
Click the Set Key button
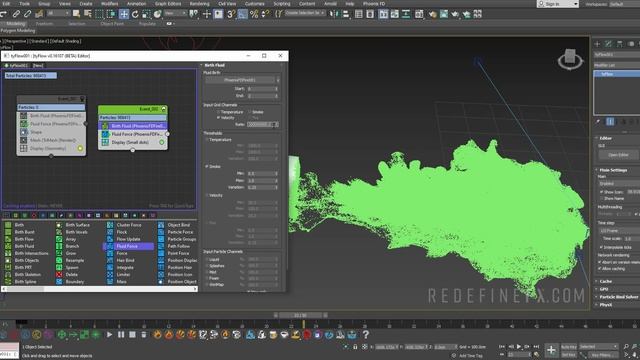[x=569, y=355]
